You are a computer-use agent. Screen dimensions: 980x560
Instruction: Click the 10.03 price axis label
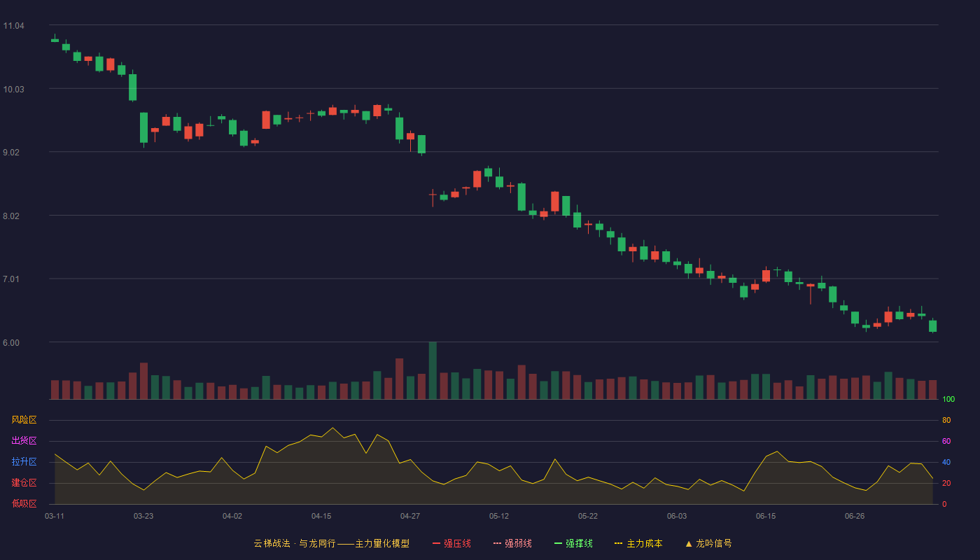click(x=13, y=89)
